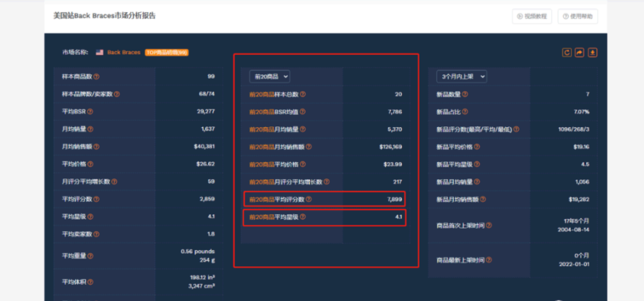
Task: Click the 平均BSR value 29,277
Action: pyautogui.click(x=206, y=112)
